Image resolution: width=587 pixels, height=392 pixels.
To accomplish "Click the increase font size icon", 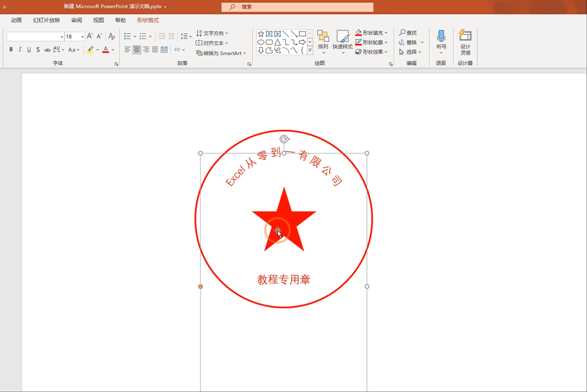I will [x=90, y=37].
